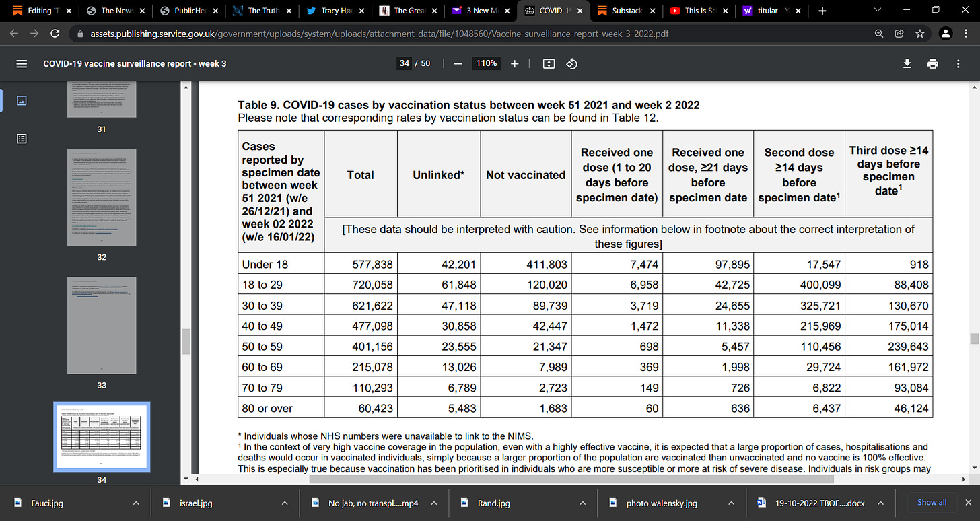The width and height of the screenshot is (980, 521).
Task: Bookmark this page with star icon
Action: coord(919,33)
